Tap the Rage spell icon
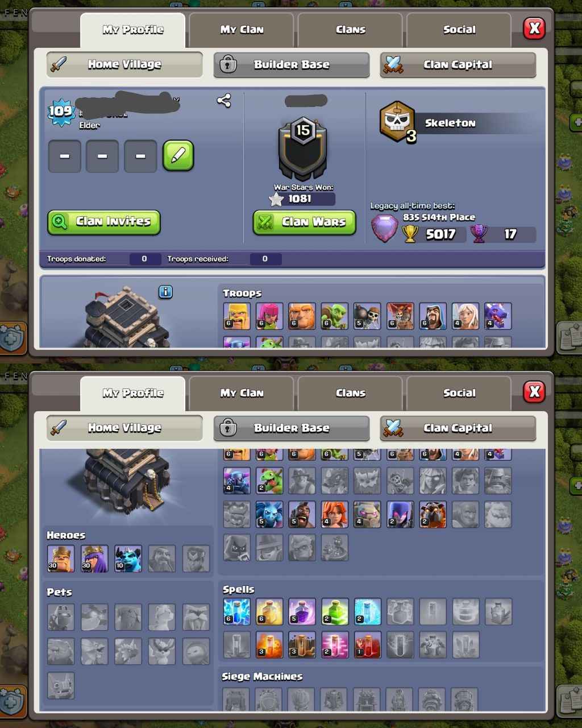The image size is (582, 728). [302, 611]
